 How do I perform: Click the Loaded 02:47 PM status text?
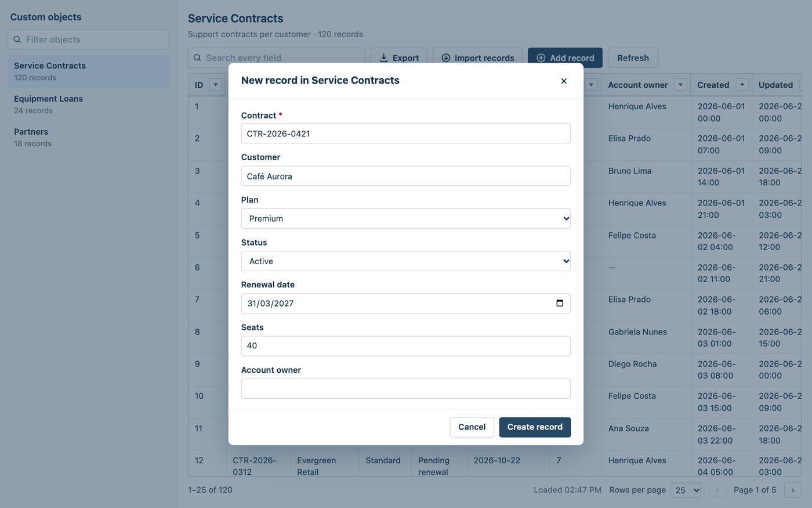pos(567,490)
